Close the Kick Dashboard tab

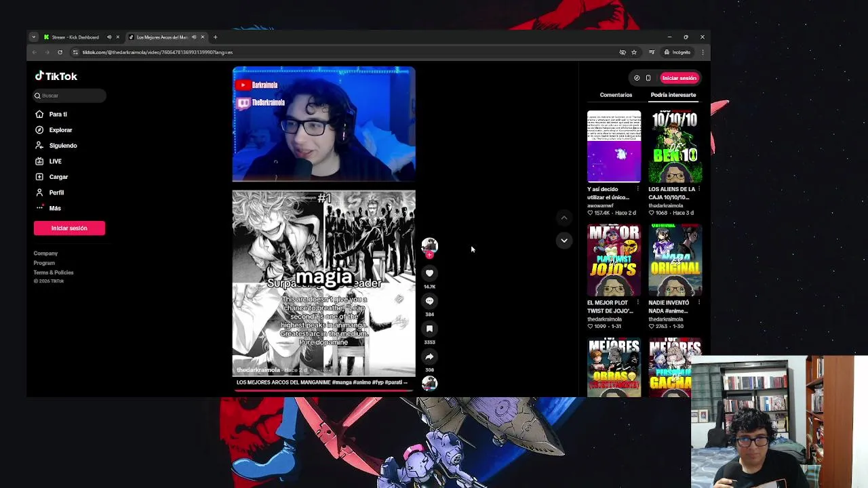(117, 37)
